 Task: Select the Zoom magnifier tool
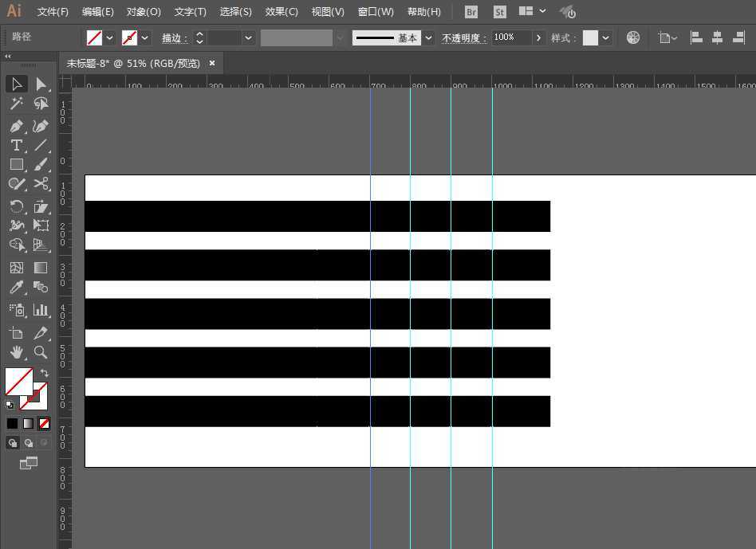coord(41,352)
